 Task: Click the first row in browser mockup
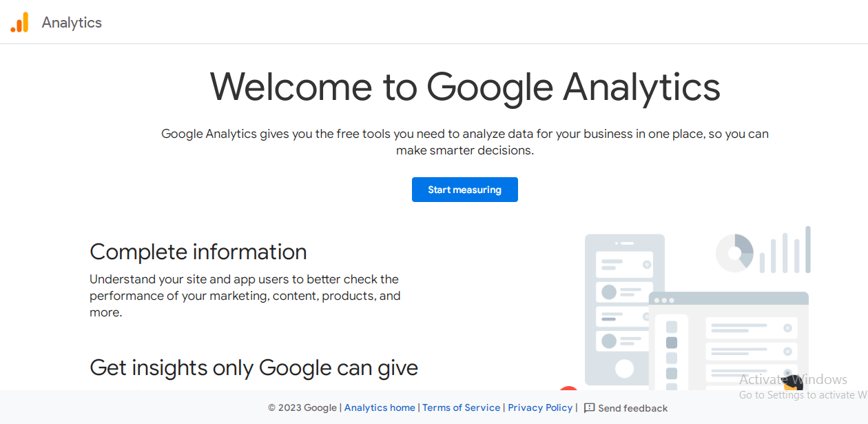tap(753, 328)
